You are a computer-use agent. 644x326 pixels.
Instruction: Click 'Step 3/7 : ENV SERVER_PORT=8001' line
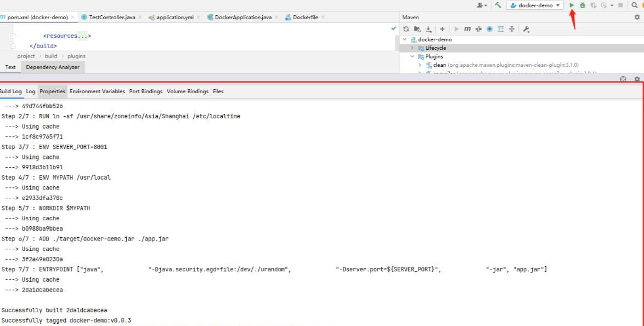click(x=54, y=147)
